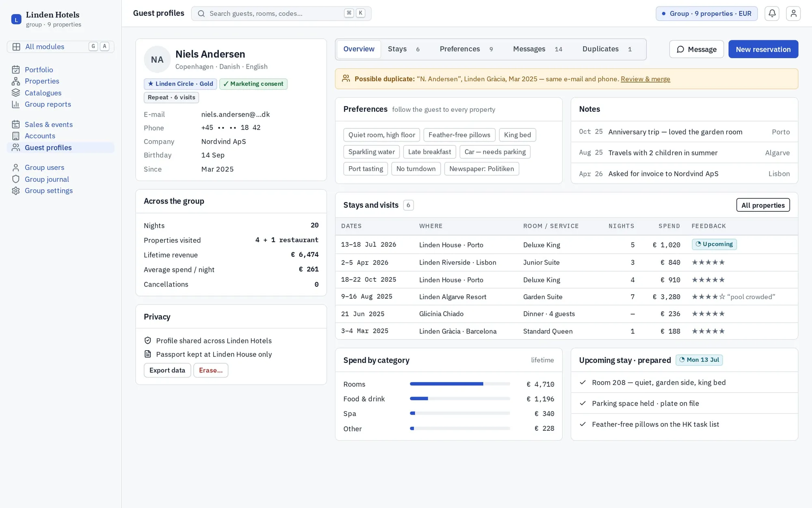Click the All modules grid icon
This screenshot has width=812, height=508.
pyautogui.click(x=16, y=47)
